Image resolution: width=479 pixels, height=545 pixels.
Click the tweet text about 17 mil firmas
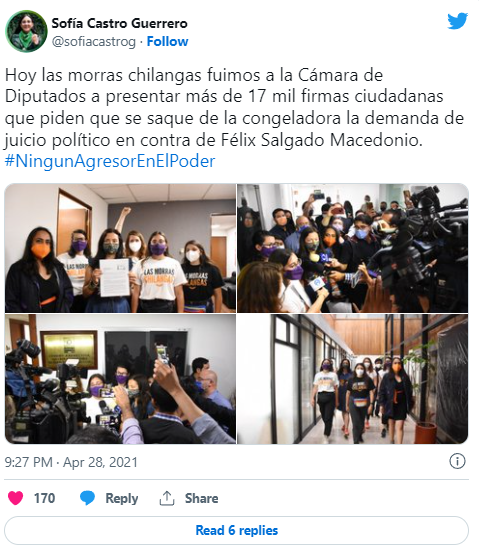click(234, 108)
